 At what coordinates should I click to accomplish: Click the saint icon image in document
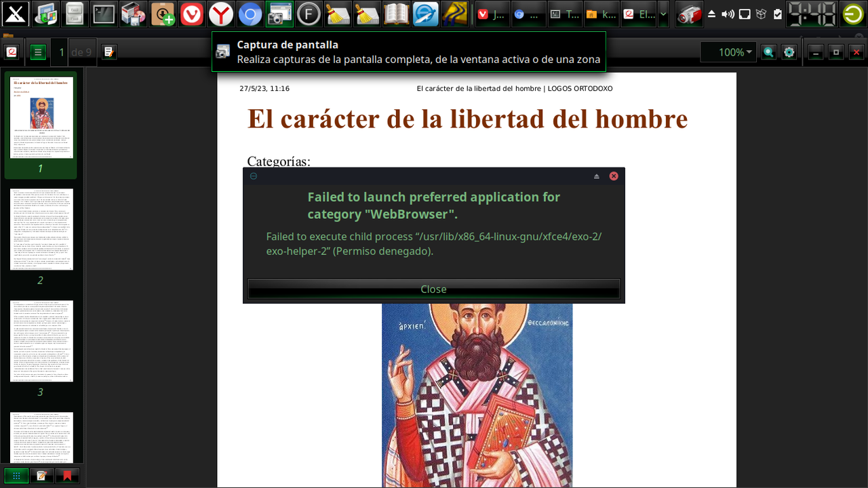(477, 395)
